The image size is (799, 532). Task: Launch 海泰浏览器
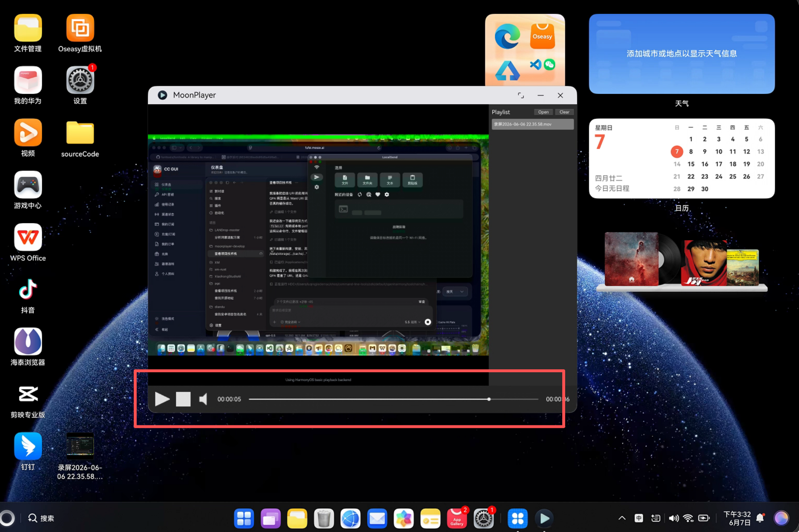click(x=28, y=347)
